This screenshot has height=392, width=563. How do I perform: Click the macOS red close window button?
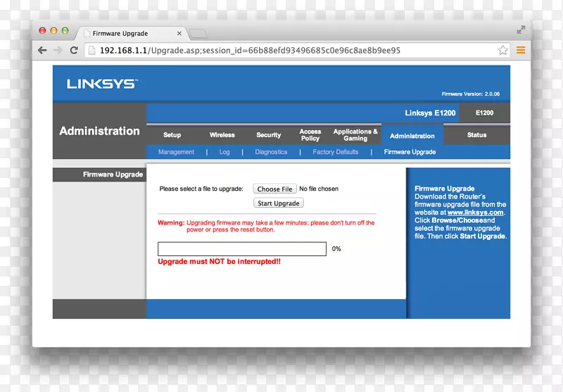click(42, 30)
